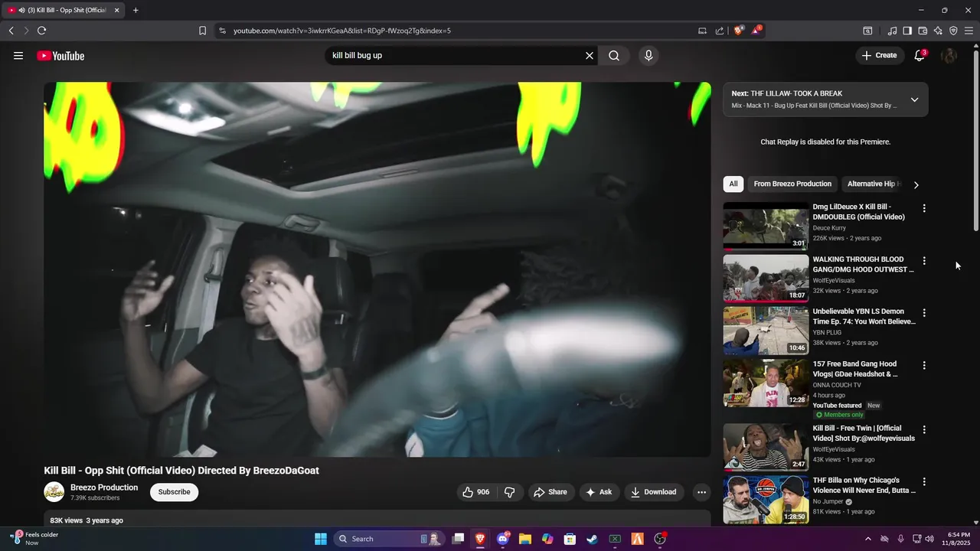Open site information in address bar
980x551 pixels.
[x=222, y=31]
